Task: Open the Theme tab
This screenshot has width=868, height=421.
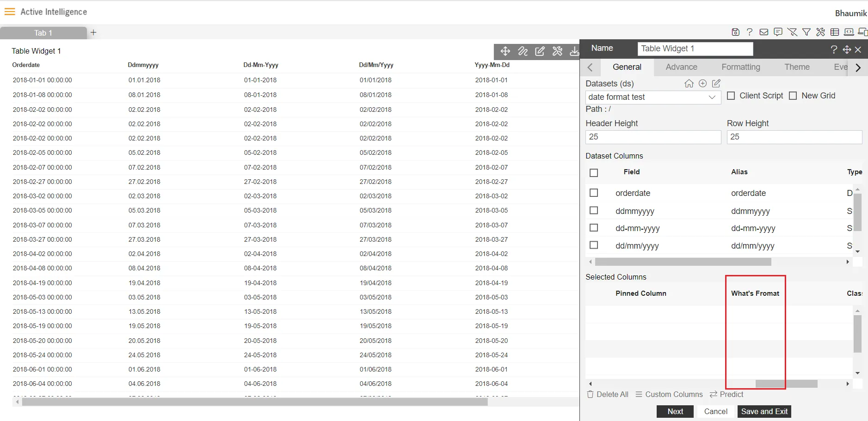Action: coord(797,67)
